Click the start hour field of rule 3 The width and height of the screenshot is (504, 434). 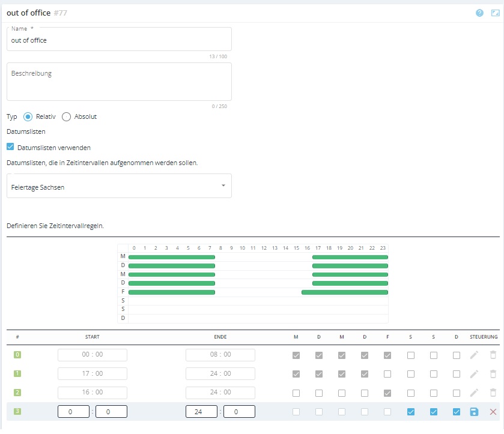tap(73, 412)
